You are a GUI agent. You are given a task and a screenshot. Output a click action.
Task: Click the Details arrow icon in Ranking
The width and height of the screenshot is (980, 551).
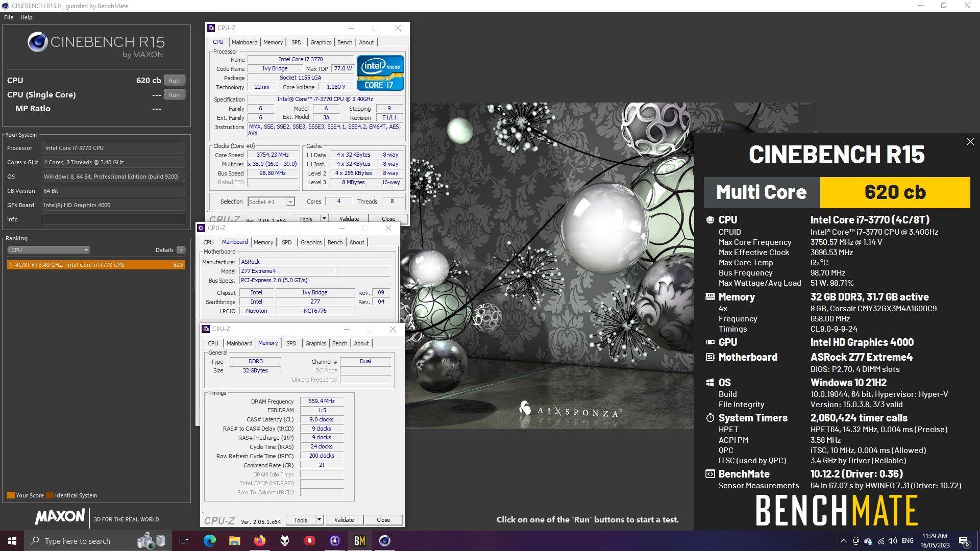coord(181,250)
